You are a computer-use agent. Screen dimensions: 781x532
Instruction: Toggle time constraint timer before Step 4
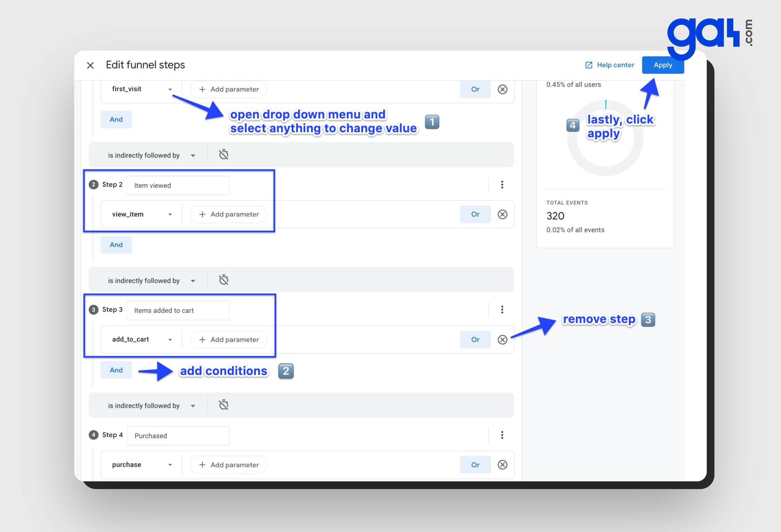point(224,405)
